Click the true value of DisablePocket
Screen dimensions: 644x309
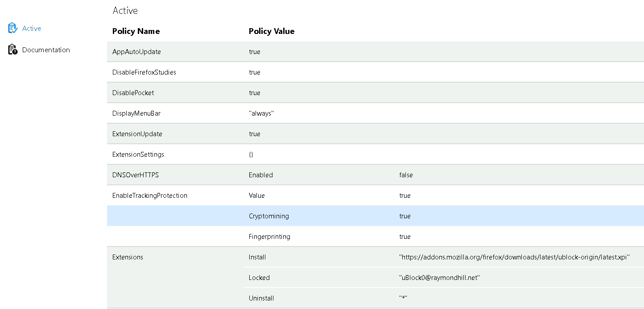click(x=255, y=93)
